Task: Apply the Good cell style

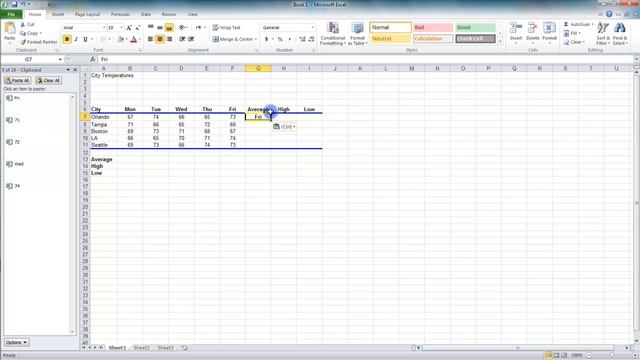Action: tap(475, 27)
